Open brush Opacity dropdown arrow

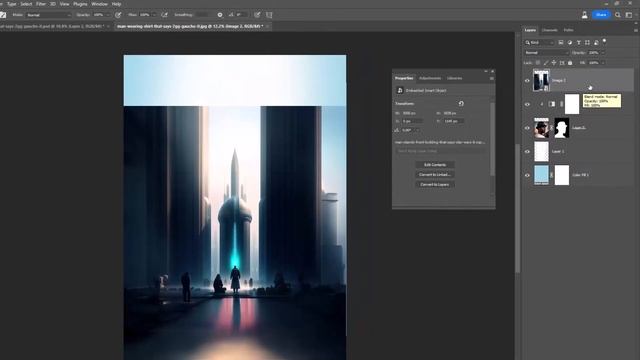(108, 15)
